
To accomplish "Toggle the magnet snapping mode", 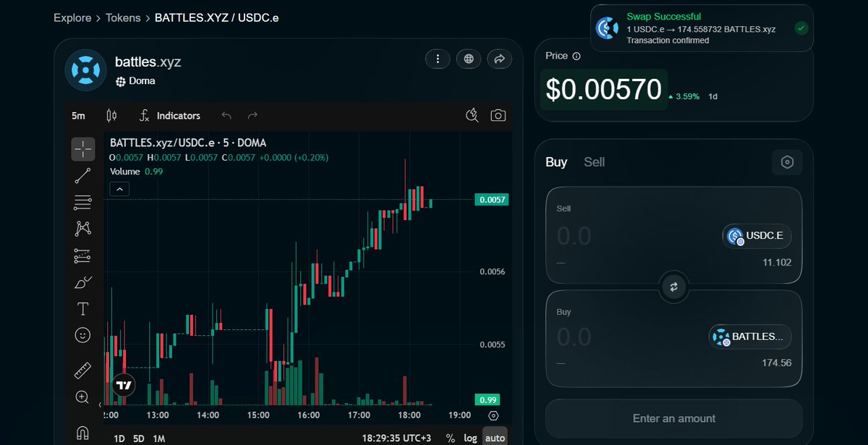I will tap(82, 432).
